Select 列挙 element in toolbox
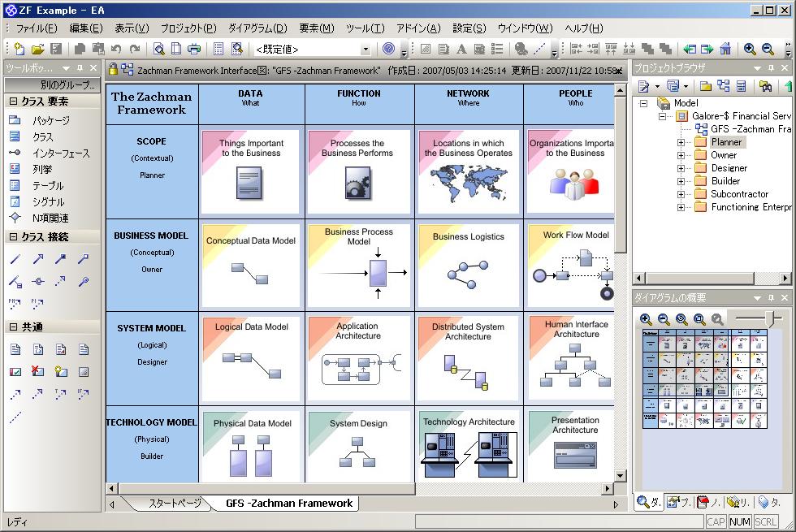Screen dimensions: 796x532 tap(42, 169)
